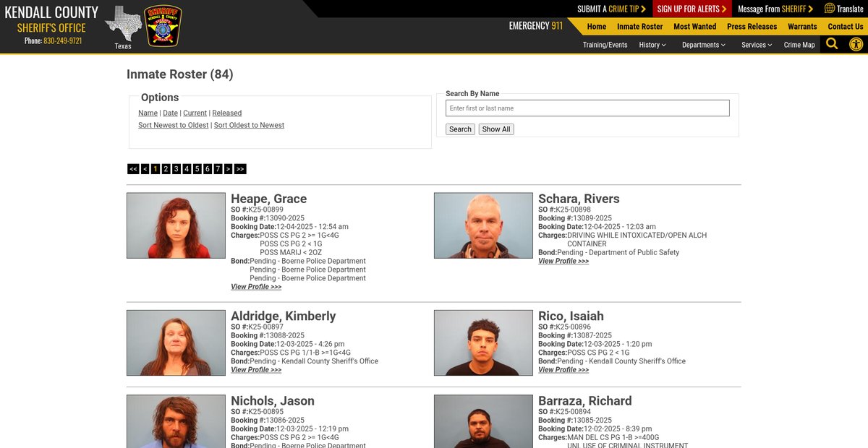
Task: View Profile for Rico, Isaiah
Action: point(563,369)
